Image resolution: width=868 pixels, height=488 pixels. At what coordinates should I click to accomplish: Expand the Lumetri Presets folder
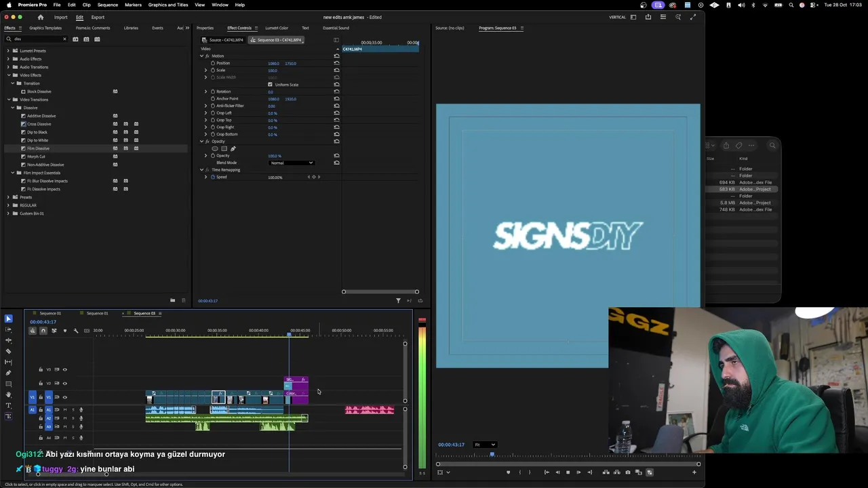point(8,51)
